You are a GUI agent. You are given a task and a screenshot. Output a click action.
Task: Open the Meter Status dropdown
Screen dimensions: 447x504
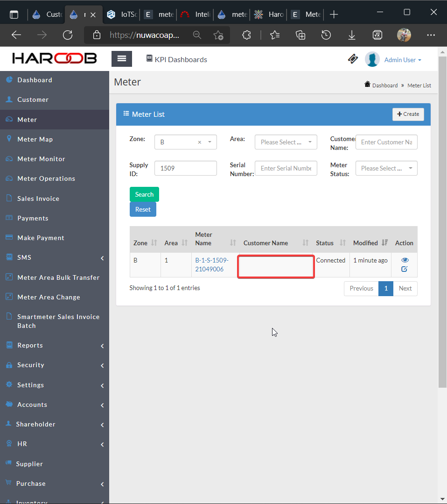coord(386,168)
